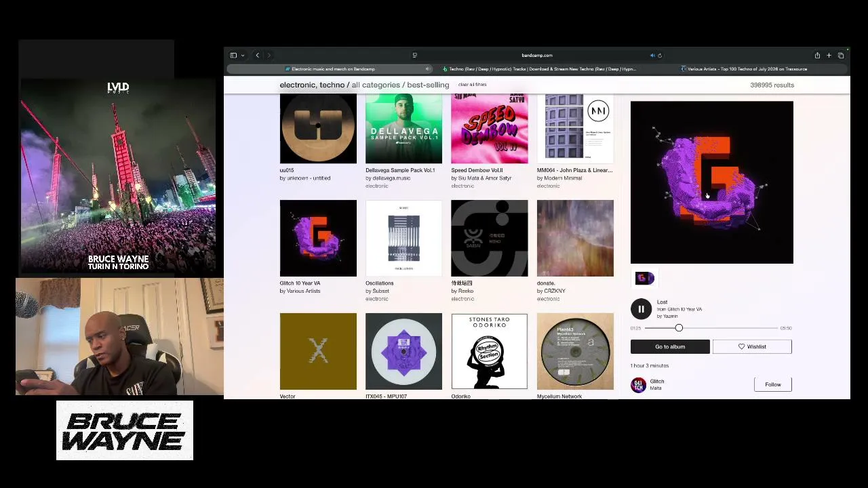868x488 pixels.
Task: Open the uu015 album cover
Action: coord(318,129)
